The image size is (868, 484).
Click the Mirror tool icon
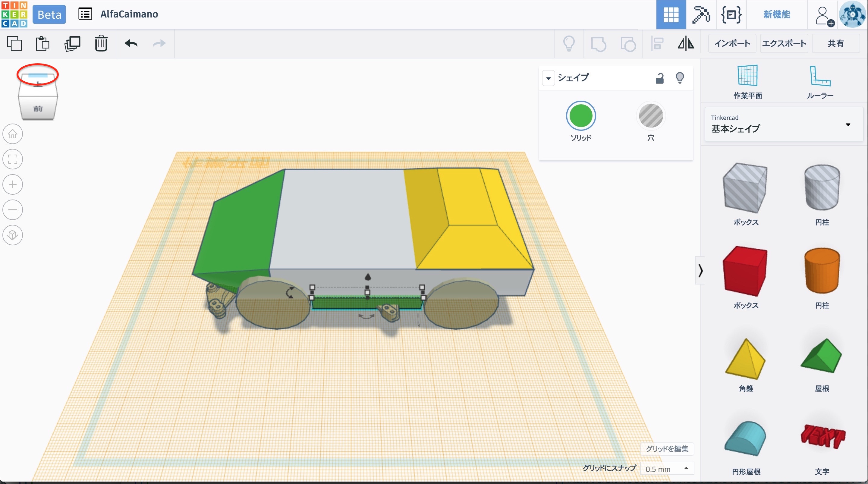[686, 43]
